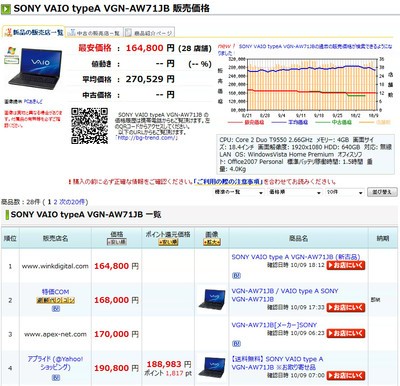The image size is (400, 386).
Task: Click the green arrow icon beside page title
Action: click(x=6, y=8)
